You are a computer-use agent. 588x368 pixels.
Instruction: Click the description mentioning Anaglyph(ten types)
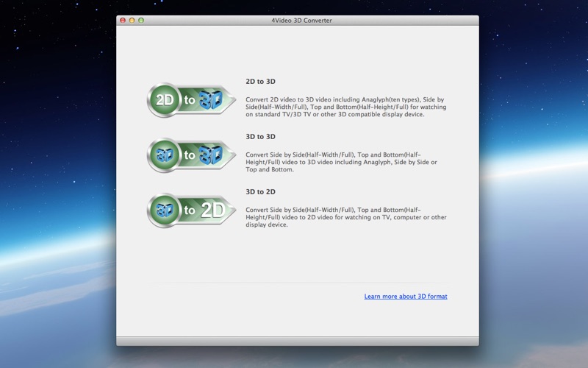pos(346,107)
